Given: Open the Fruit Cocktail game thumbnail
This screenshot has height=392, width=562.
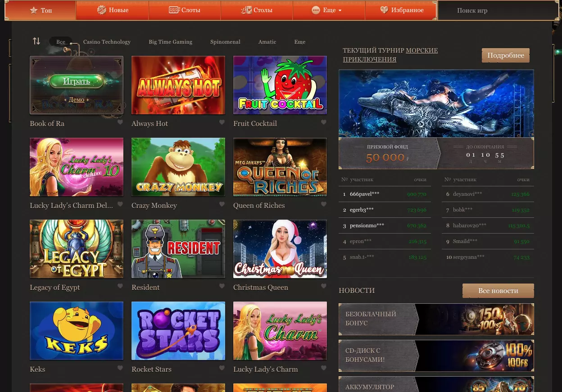Looking at the screenshot, I should click(280, 85).
